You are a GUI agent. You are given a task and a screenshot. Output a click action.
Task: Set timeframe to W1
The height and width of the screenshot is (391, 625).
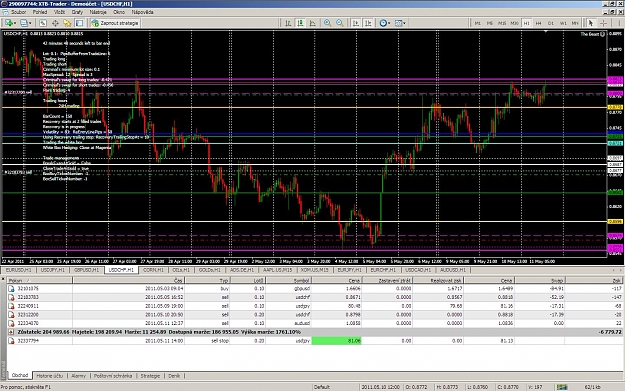pos(563,23)
